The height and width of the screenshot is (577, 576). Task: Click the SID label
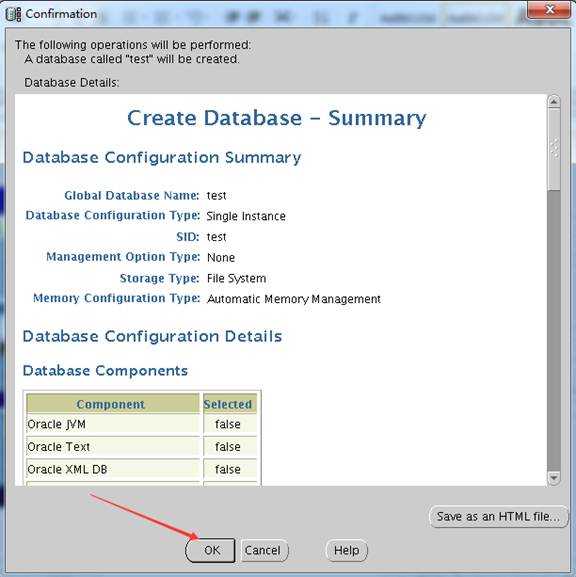pyautogui.click(x=187, y=237)
